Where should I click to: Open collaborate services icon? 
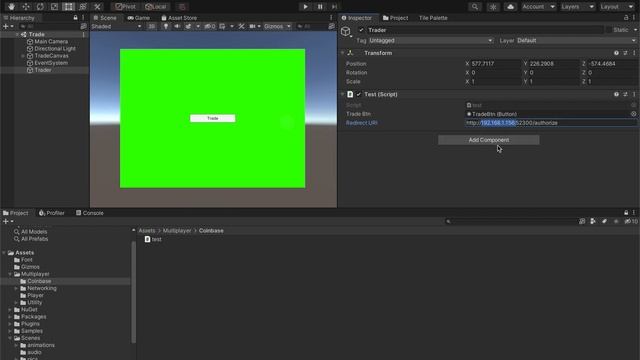(x=493, y=7)
